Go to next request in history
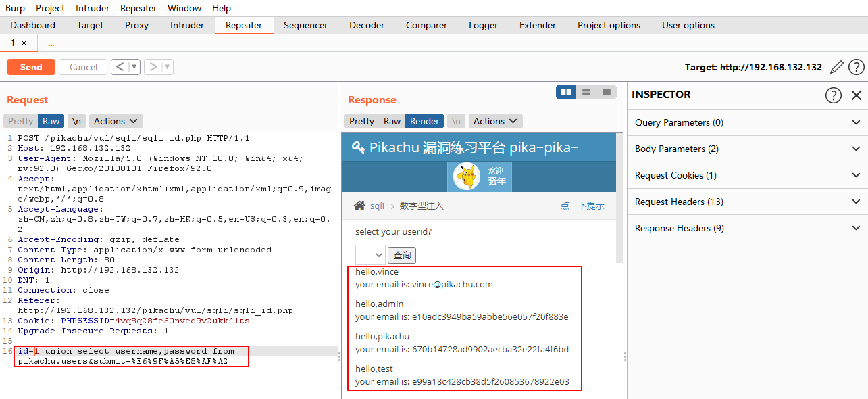Image resolution: width=868 pixels, height=399 pixels. [x=153, y=67]
